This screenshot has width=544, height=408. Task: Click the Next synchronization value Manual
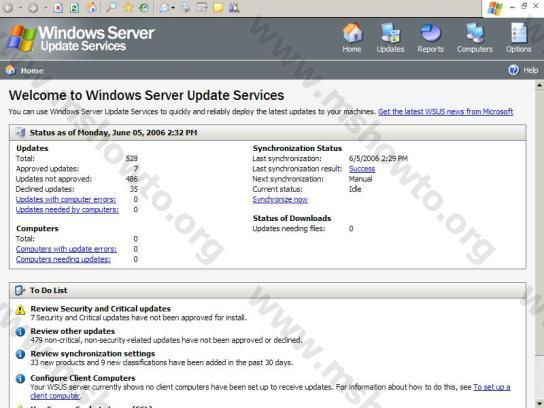pyautogui.click(x=360, y=179)
